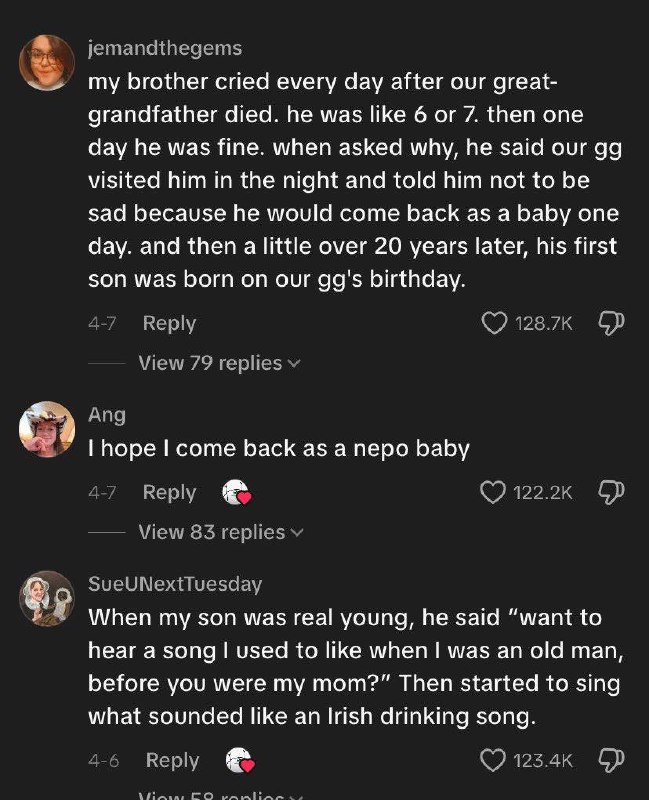Reply to jemandthegems' comment
Image resolution: width=649 pixels, height=800 pixels.
pyautogui.click(x=169, y=323)
